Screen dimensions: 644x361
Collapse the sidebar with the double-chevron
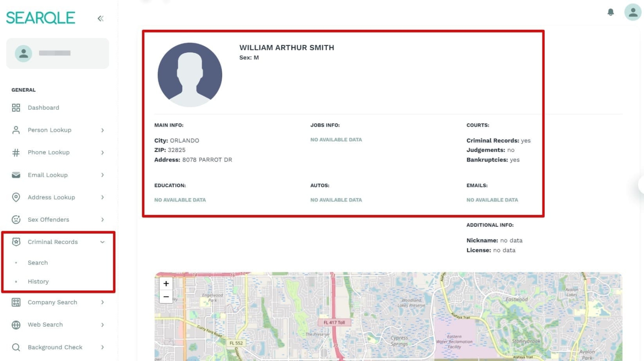(100, 18)
